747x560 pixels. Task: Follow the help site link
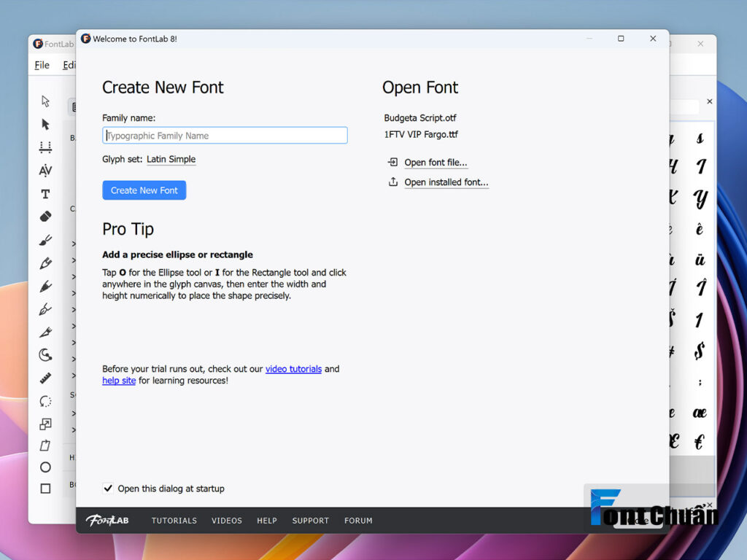pos(119,381)
